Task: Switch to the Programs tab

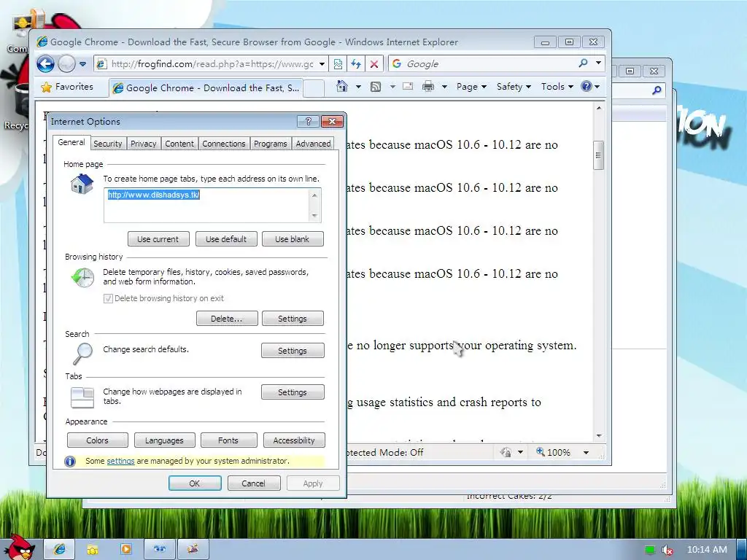Action: click(x=270, y=144)
